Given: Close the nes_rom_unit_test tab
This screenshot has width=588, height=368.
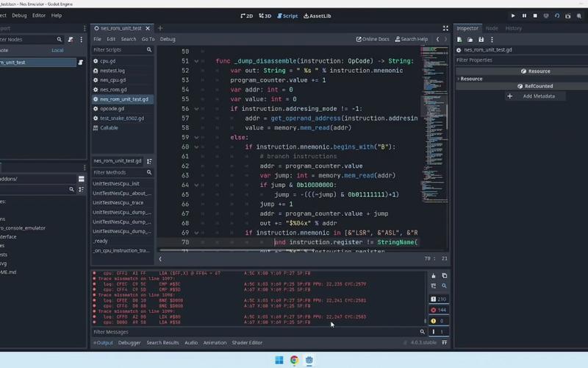Looking at the screenshot, I should 148,28.
